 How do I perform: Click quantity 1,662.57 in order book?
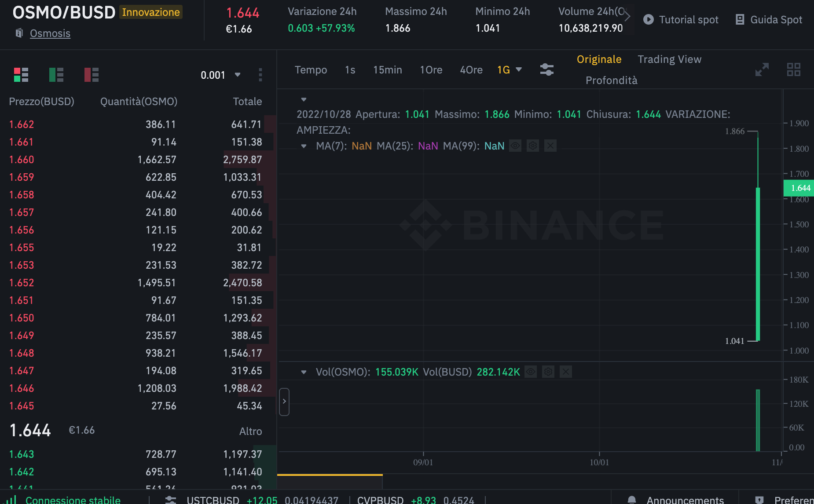pos(157,160)
